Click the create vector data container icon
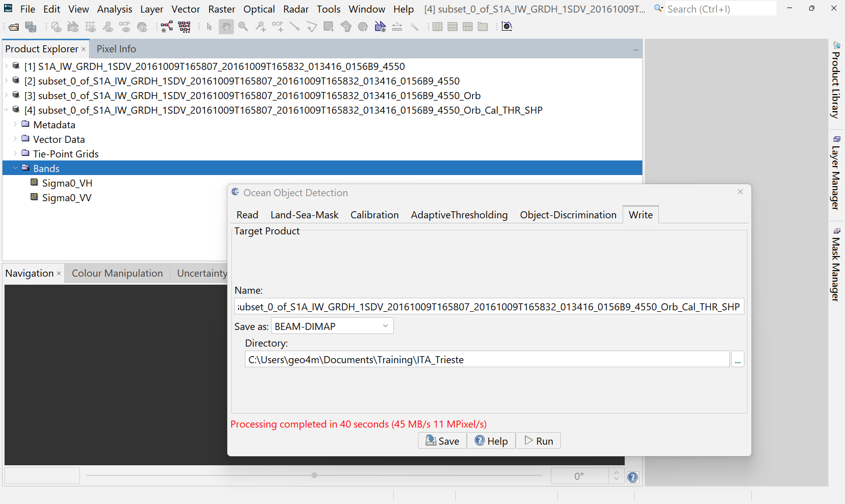 point(380,27)
